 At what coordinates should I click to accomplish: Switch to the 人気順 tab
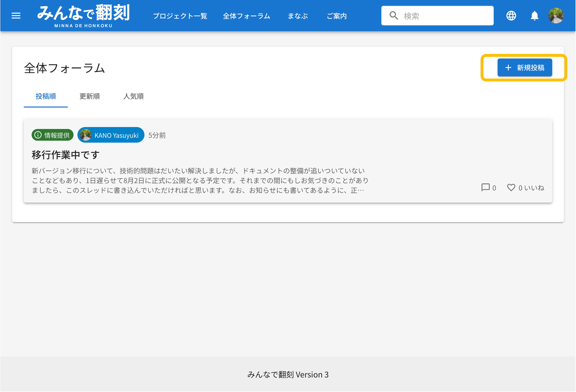[x=133, y=96]
